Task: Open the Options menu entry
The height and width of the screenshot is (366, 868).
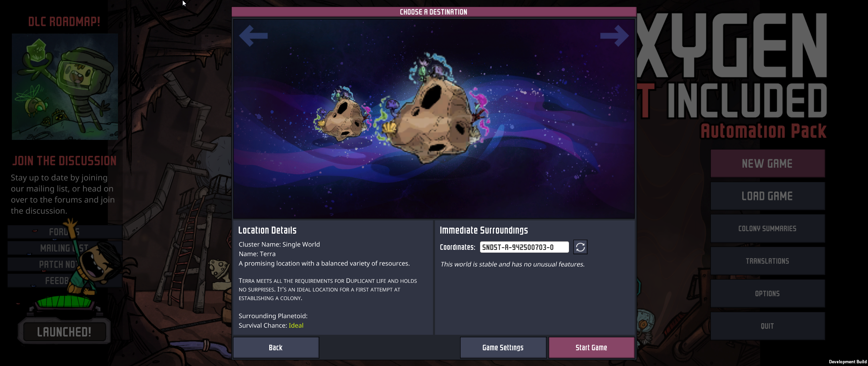Action: 768,293
